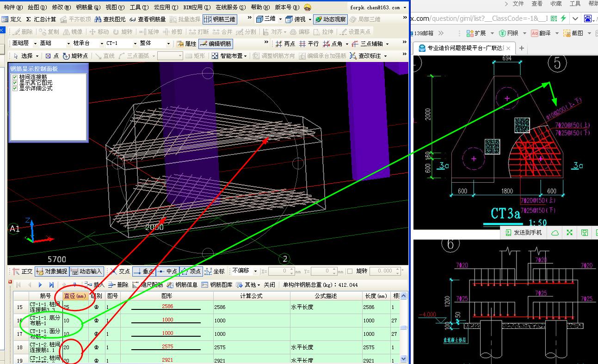Uncheck 桩间连接筋 checkbox
Screen dimensions: 598x364
[15, 77]
